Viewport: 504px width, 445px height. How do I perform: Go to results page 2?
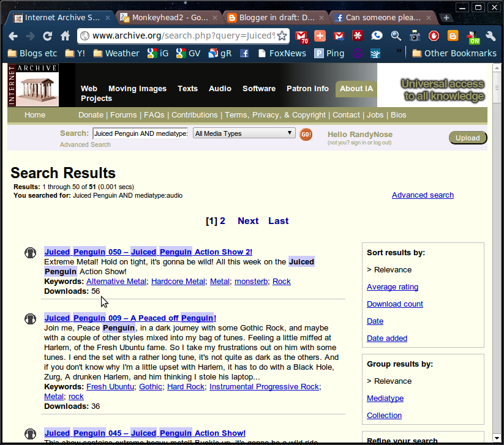tap(222, 221)
